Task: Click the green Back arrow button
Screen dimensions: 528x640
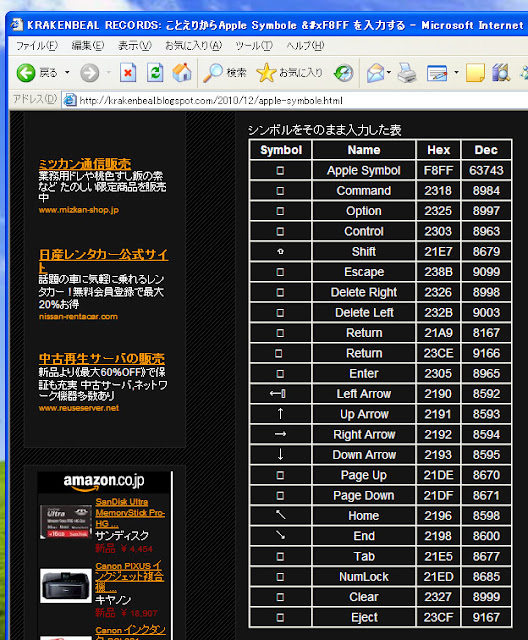Action: [x=26, y=73]
